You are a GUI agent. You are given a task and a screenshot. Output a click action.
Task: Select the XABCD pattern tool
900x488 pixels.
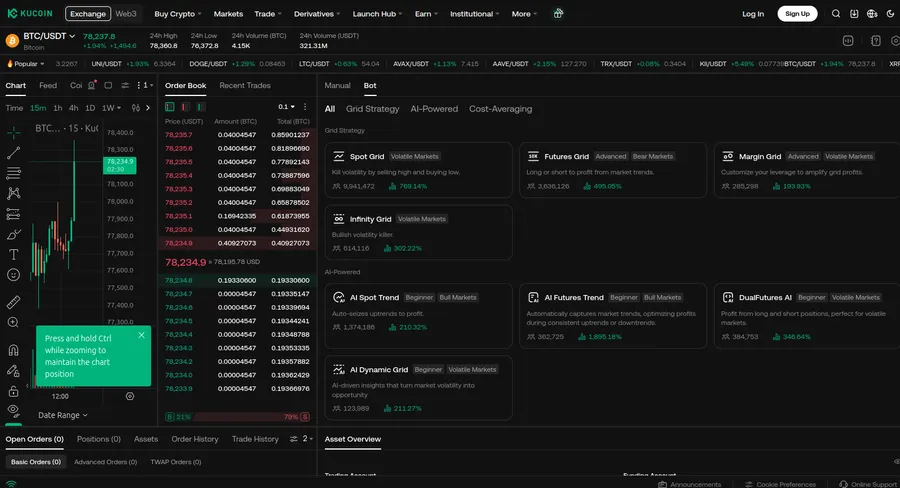point(13,193)
